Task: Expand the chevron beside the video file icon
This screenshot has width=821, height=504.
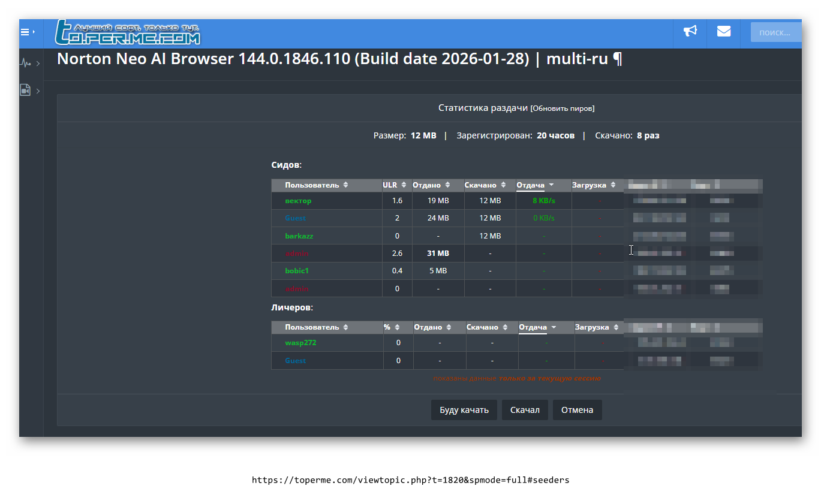Action: 38,91
